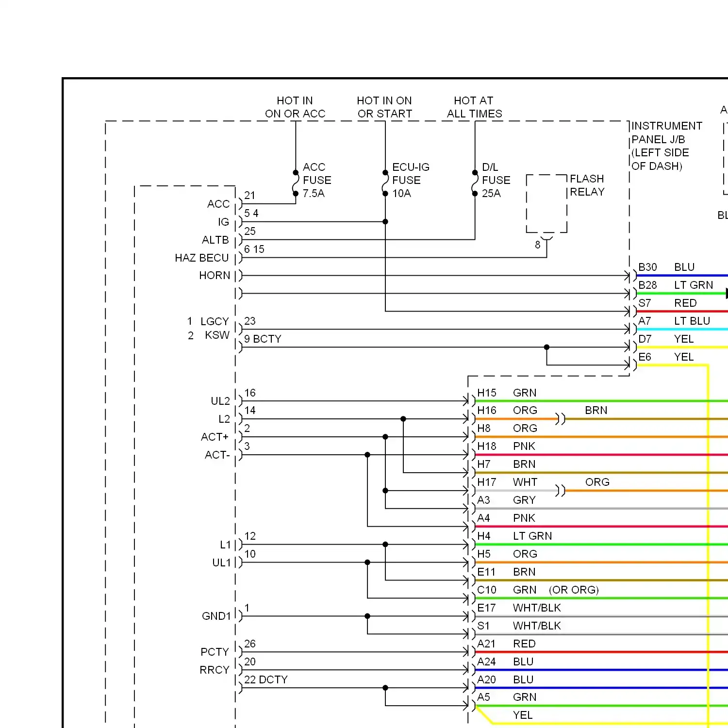Viewport: 728px width, 728px height.
Task: Click connector A20 BLU label
Action: coord(505,679)
